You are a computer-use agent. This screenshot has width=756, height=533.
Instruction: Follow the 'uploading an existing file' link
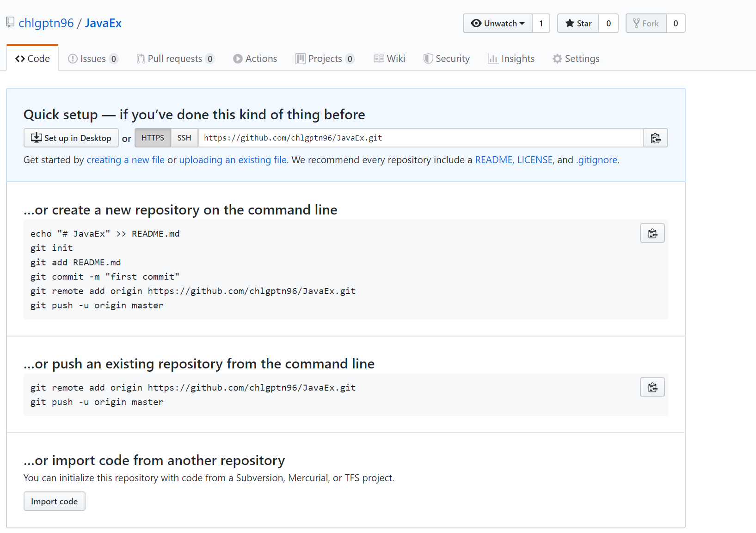point(233,160)
